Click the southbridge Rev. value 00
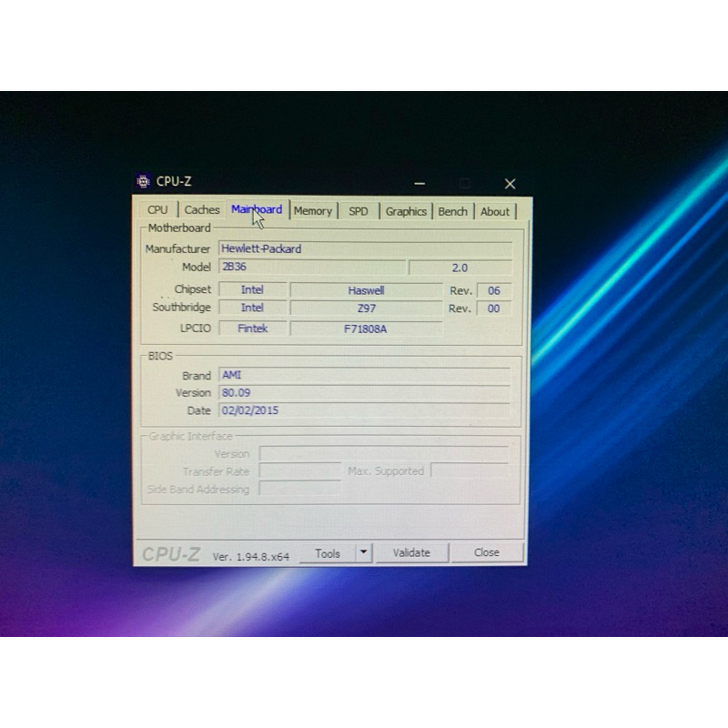 494,308
